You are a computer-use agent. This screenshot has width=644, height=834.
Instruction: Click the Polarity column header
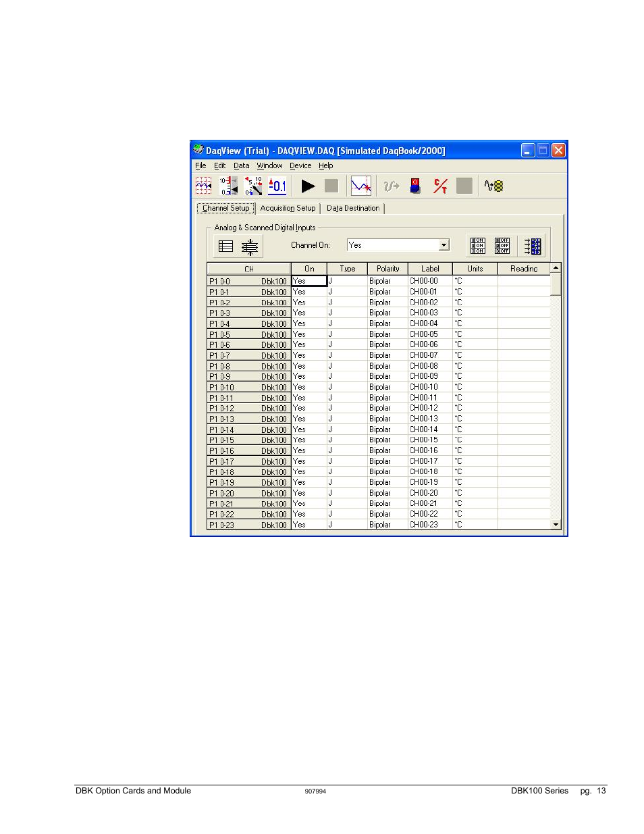387,269
